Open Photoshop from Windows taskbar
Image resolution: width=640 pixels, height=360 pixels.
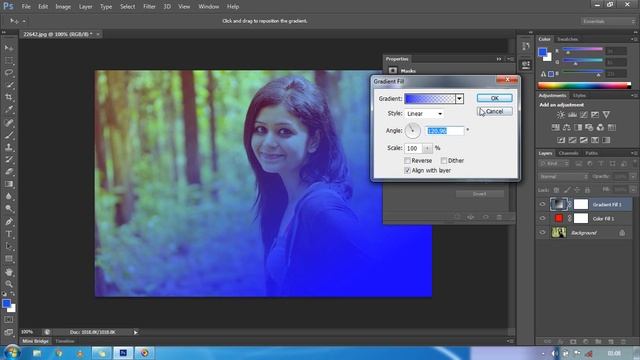(123, 353)
